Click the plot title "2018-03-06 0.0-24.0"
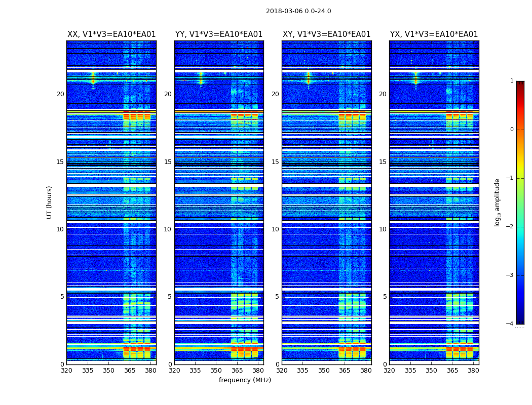532x405 pixels. 298,11
